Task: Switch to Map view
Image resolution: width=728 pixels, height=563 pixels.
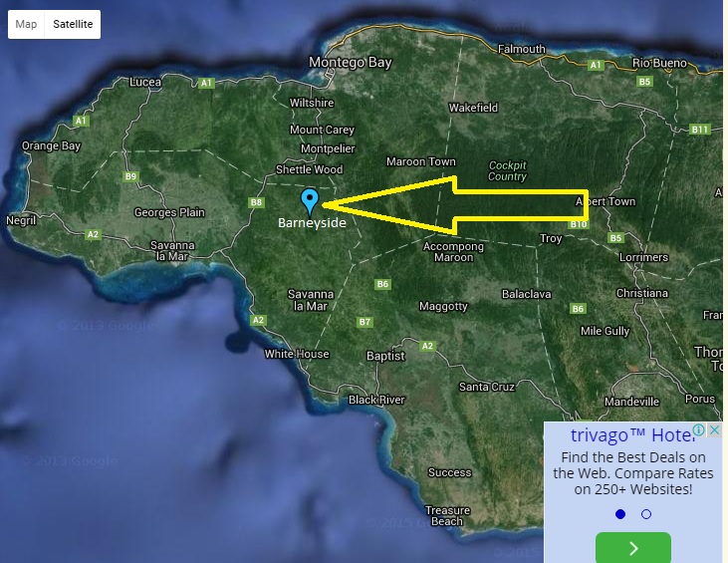Action: pos(27,24)
